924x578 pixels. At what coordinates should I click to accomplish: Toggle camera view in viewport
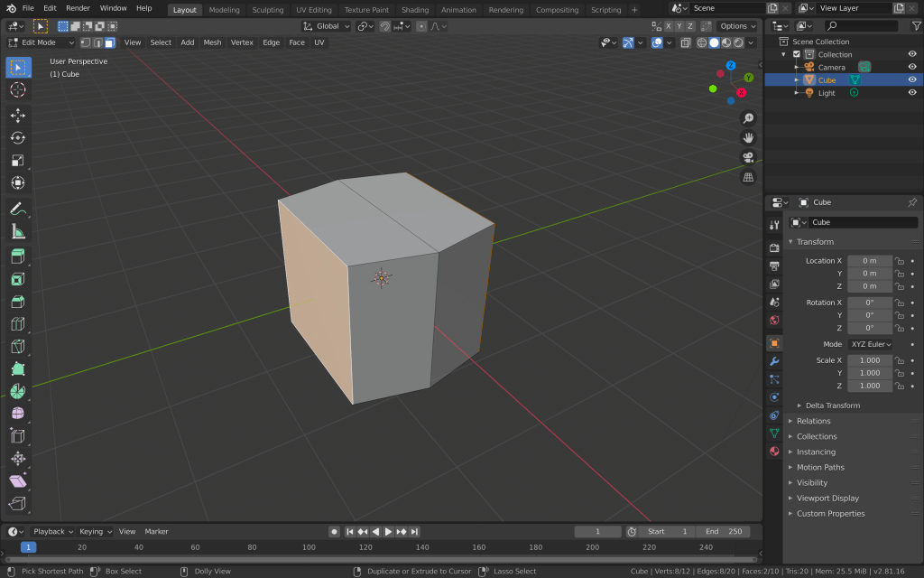pyautogui.click(x=748, y=157)
